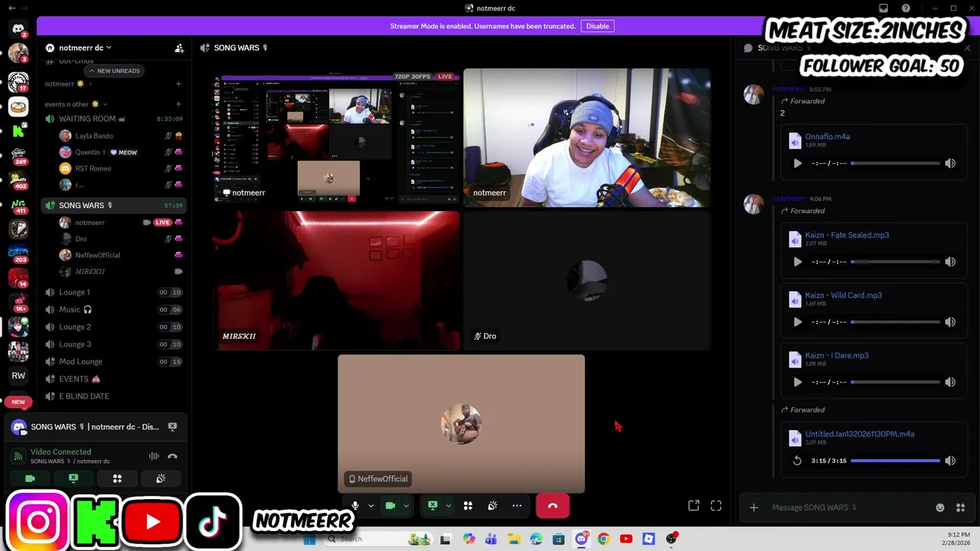Viewport: 980px width, 551px height.
Task: Stop screen sharing in call controls
Action: [x=433, y=506]
